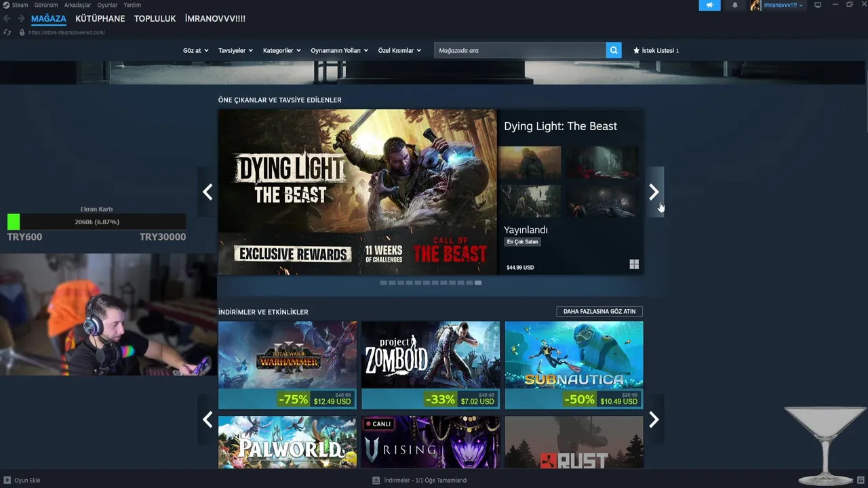Go forward with the Steam forward arrow

21,19
